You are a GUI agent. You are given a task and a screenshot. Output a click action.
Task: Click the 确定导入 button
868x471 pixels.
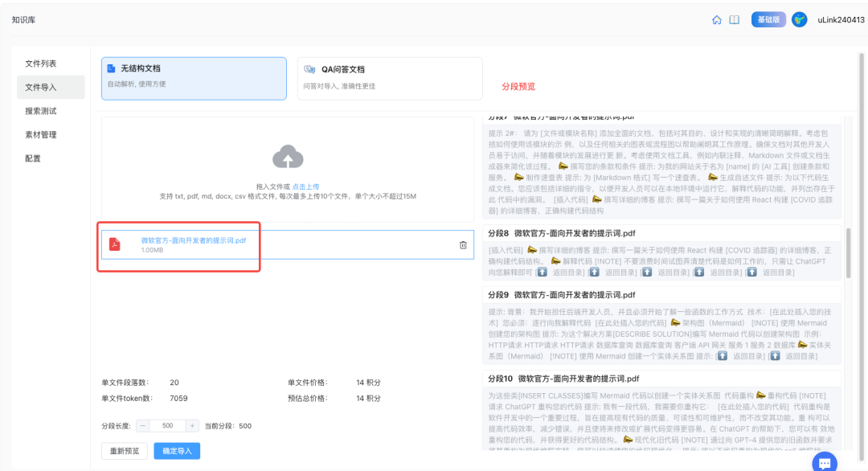pyautogui.click(x=177, y=451)
